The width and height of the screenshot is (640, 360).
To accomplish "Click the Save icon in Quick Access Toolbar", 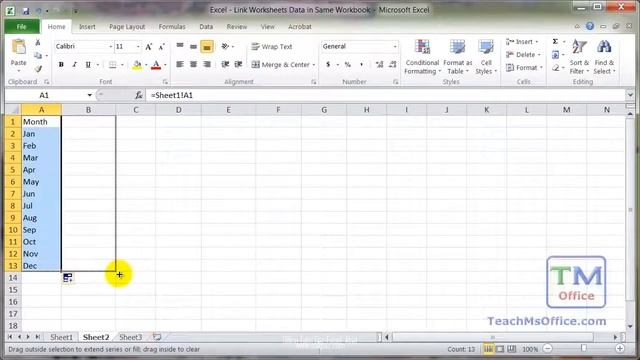I will [26, 10].
